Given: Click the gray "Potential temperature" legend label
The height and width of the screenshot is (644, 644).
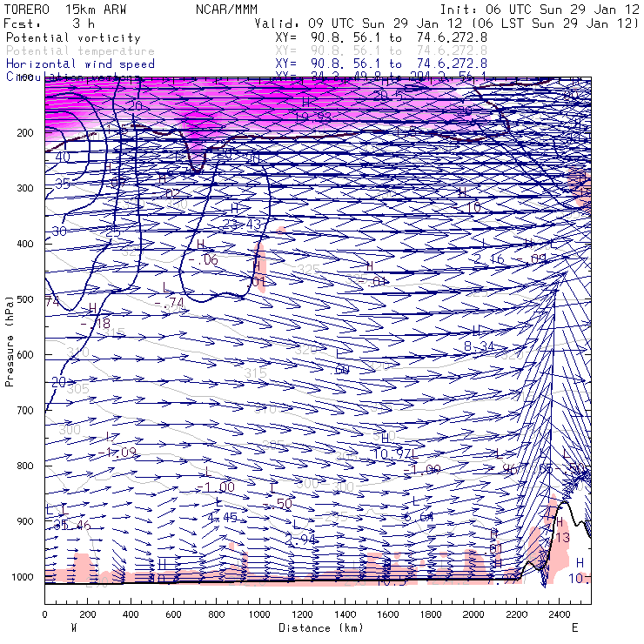Looking at the screenshot, I should point(80,51).
